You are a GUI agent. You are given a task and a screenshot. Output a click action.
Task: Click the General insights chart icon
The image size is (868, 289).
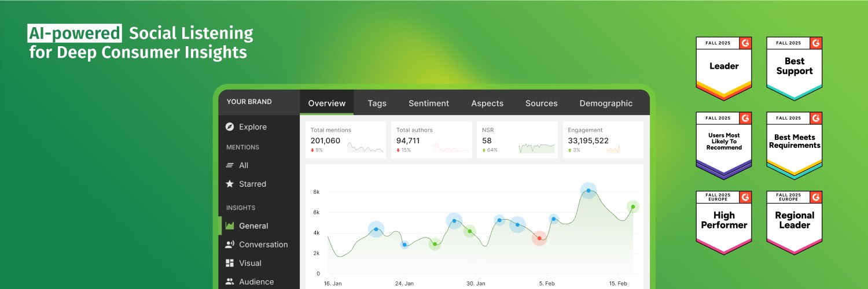[230, 226]
